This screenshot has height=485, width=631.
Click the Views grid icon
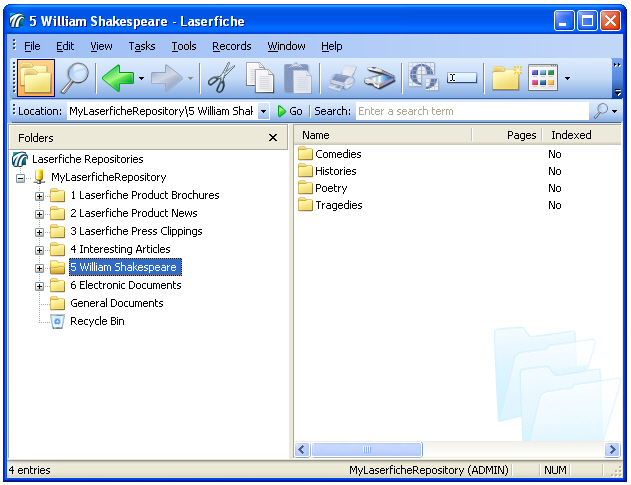coord(543,78)
